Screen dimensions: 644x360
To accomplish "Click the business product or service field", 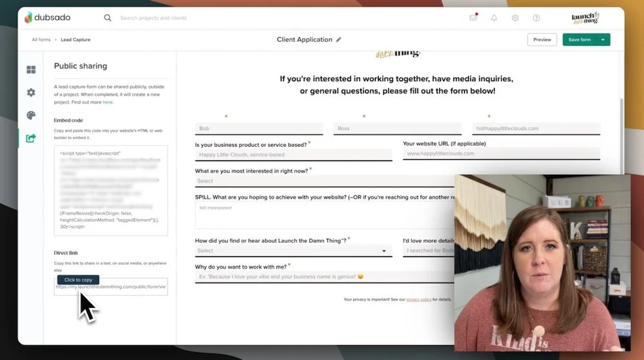I will tap(293, 155).
